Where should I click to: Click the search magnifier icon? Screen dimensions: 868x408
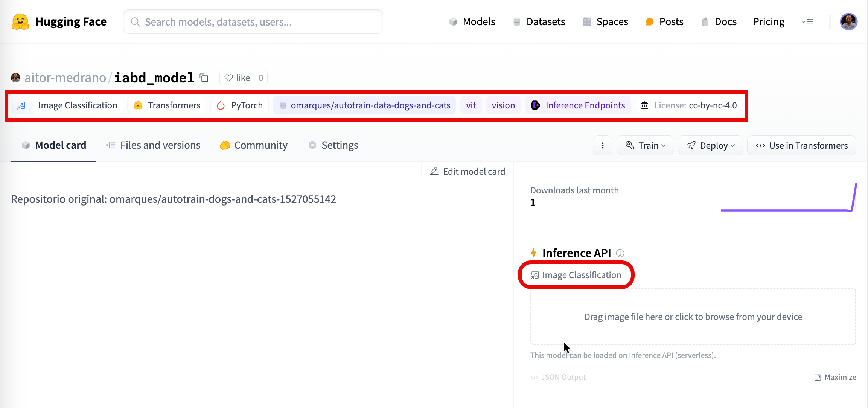click(136, 22)
